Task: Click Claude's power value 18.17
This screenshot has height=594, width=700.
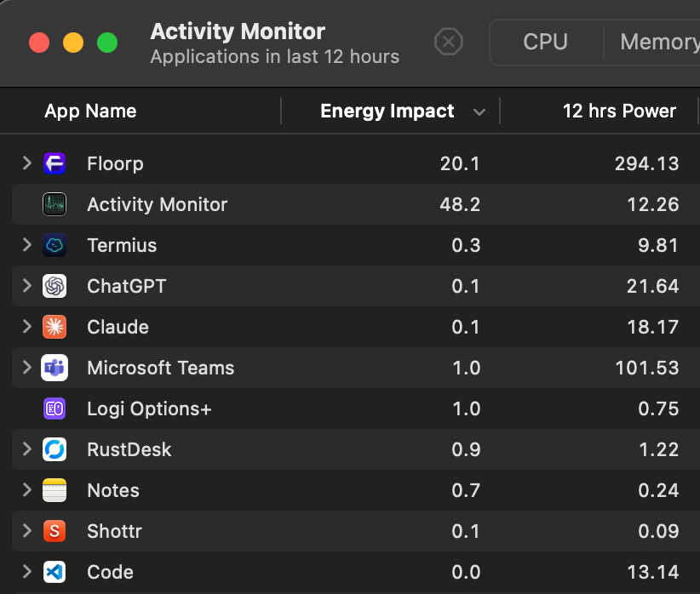Action: [x=653, y=327]
